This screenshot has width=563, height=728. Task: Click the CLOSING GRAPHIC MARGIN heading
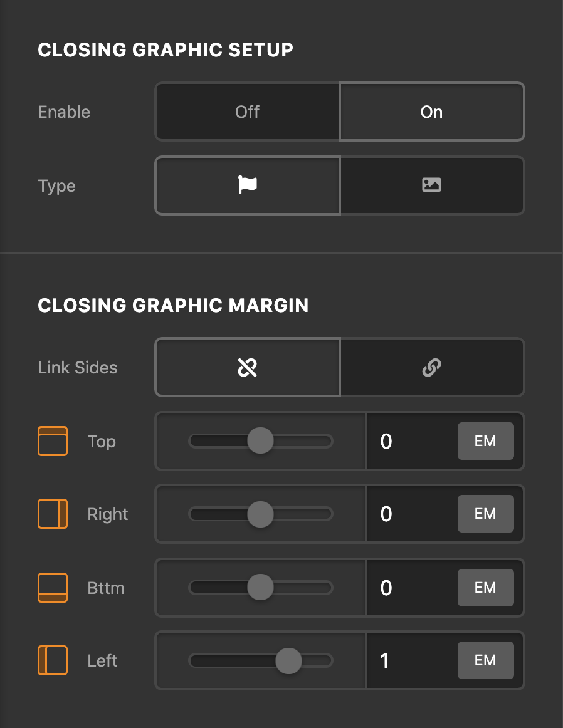coord(174,306)
